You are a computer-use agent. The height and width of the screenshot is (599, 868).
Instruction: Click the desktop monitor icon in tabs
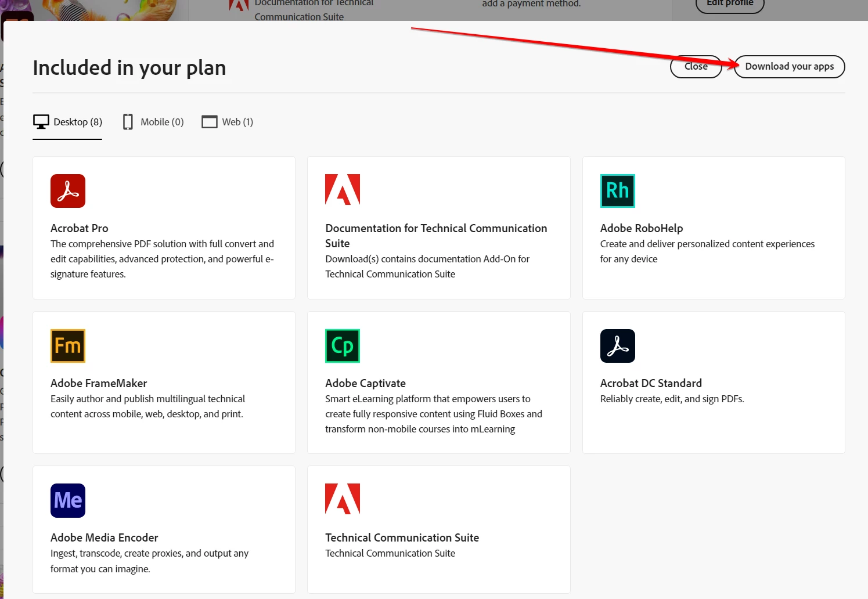[41, 122]
